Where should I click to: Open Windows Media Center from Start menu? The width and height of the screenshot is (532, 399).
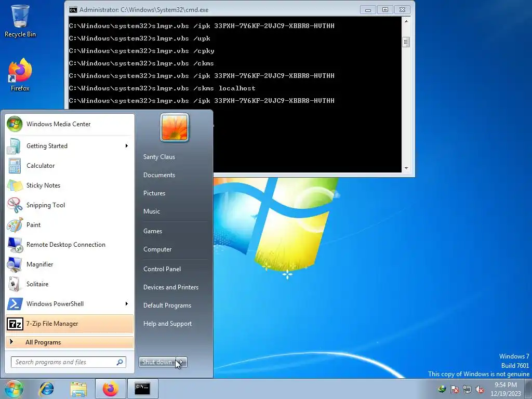[x=69, y=124]
